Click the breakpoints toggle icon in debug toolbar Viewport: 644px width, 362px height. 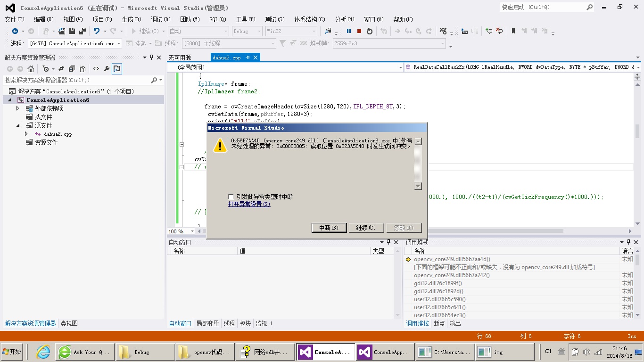(x=443, y=31)
